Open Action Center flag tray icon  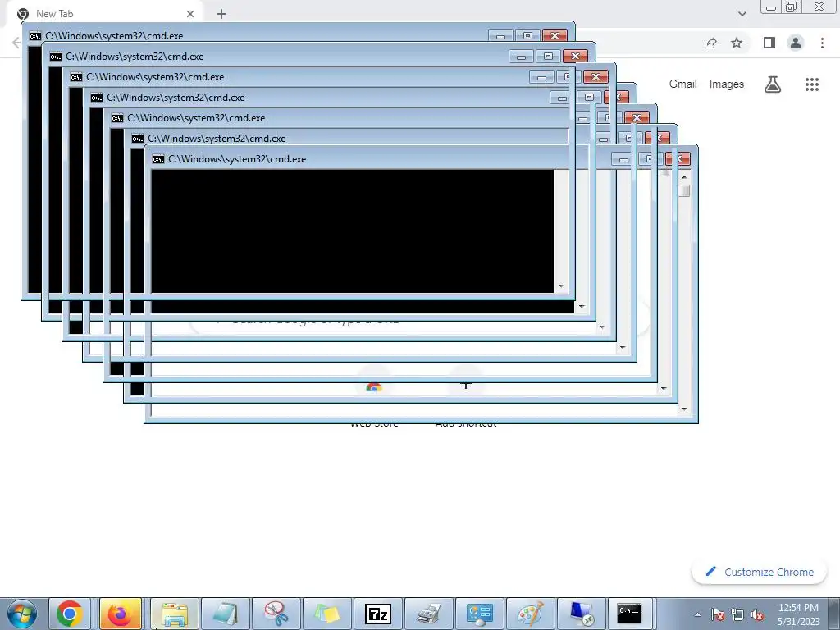(718, 615)
